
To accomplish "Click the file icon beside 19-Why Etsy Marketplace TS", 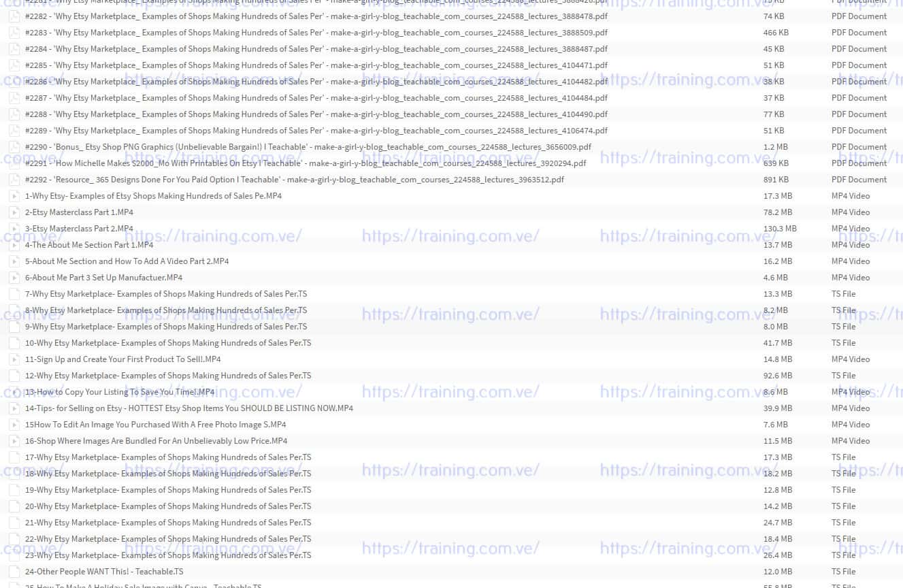I will [x=14, y=490].
